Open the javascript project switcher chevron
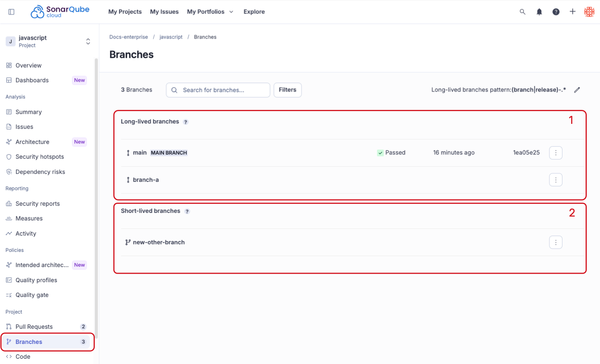600x364 pixels. (88, 41)
